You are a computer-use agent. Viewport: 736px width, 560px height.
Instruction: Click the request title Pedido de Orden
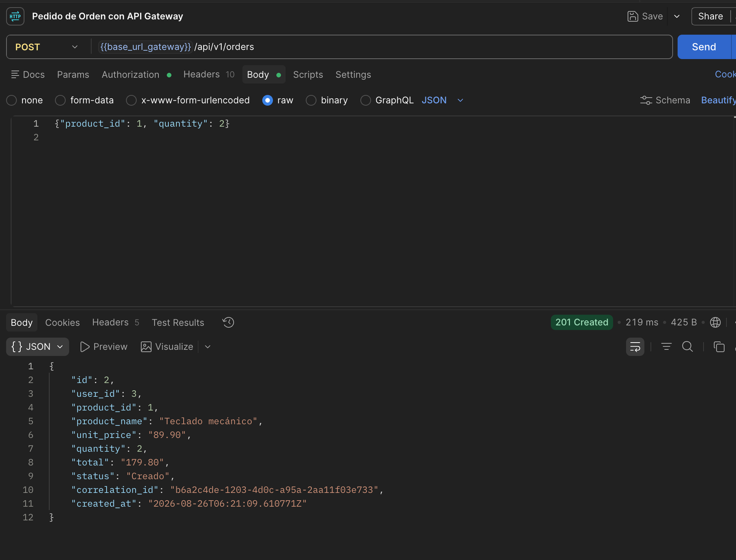coord(107,17)
